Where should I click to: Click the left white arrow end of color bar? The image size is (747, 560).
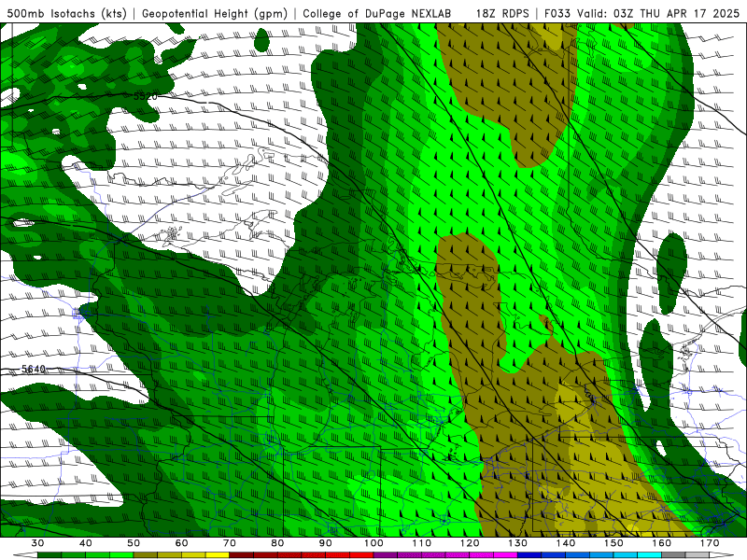click(x=26, y=554)
